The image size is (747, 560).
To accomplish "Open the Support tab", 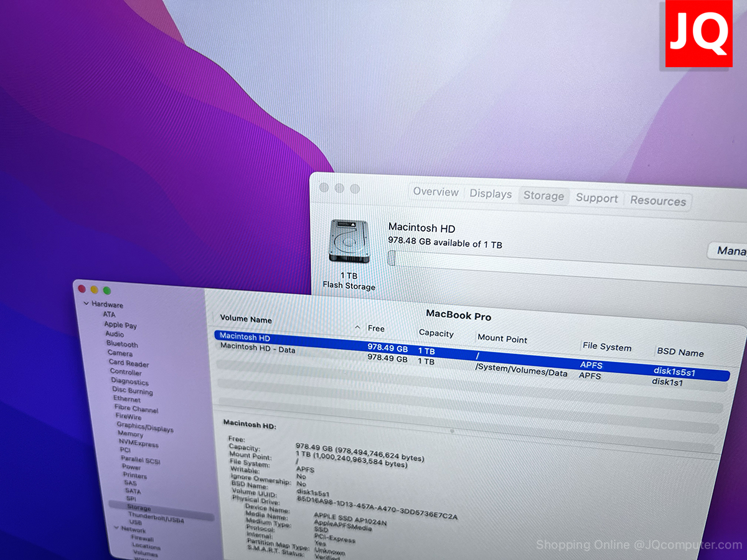I will (597, 198).
